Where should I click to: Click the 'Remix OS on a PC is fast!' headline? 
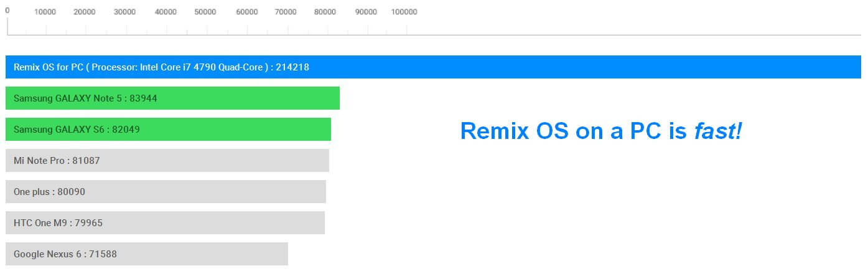pos(601,130)
